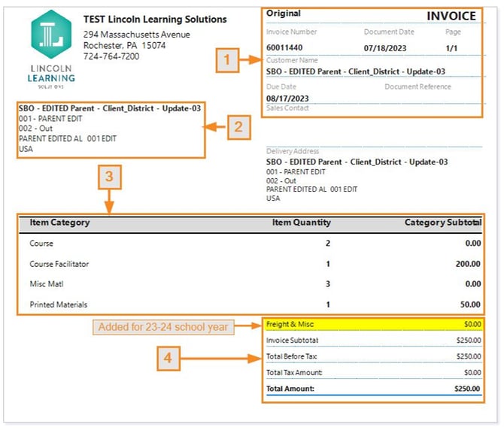This screenshot has height=430, width=504.
Task: Select company name TEST Lincoln Learning Solutions
Action: 155,20
